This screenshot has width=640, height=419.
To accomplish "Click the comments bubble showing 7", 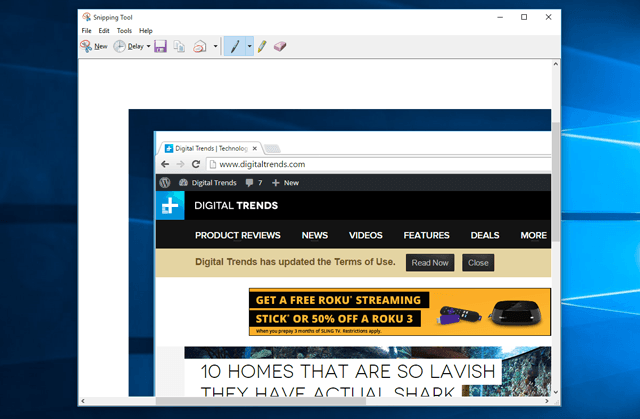I will [x=253, y=183].
